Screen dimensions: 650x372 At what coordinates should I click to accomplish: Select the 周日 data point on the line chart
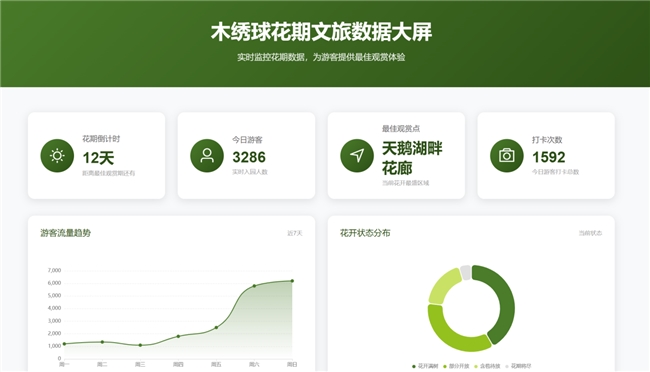(x=292, y=281)
